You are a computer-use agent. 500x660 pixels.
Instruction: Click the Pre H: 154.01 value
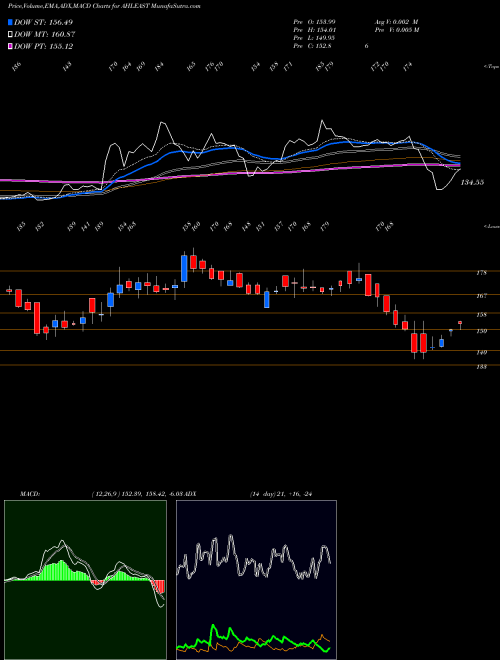click(x=314, y=30)
